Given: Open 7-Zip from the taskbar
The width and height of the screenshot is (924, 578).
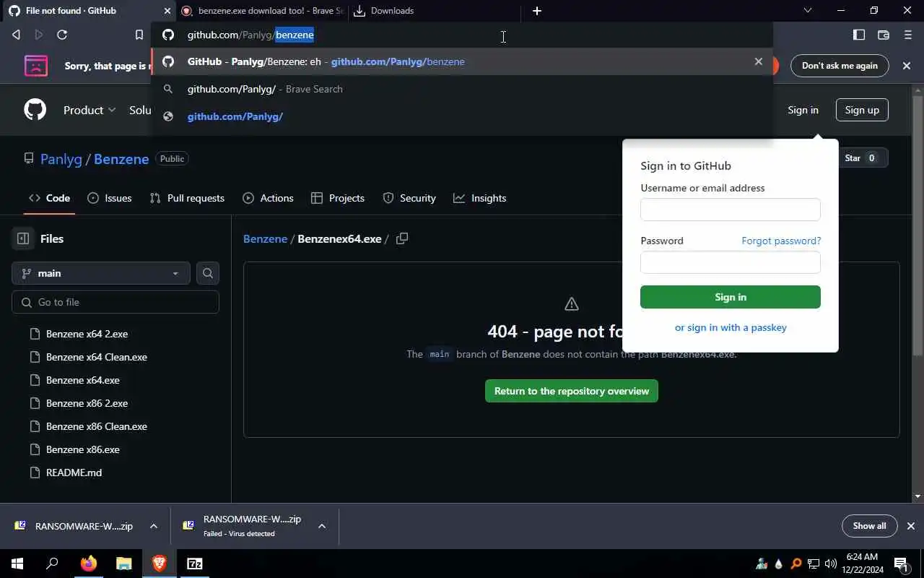Looking at the screenshot, I should coord(195,564).
